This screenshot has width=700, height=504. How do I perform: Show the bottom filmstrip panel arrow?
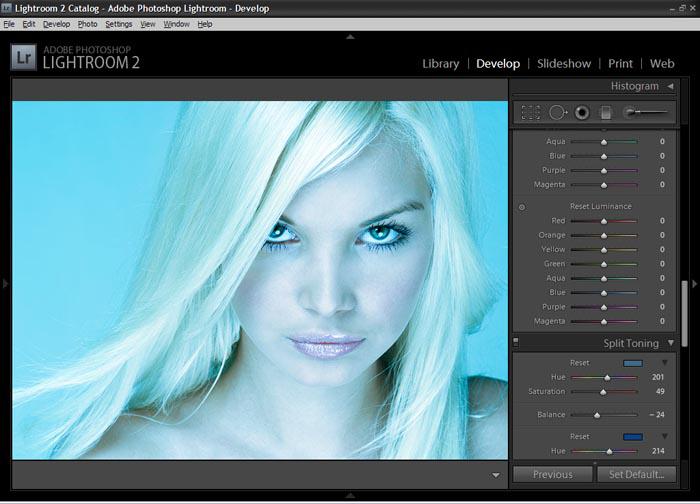[350, 495]
